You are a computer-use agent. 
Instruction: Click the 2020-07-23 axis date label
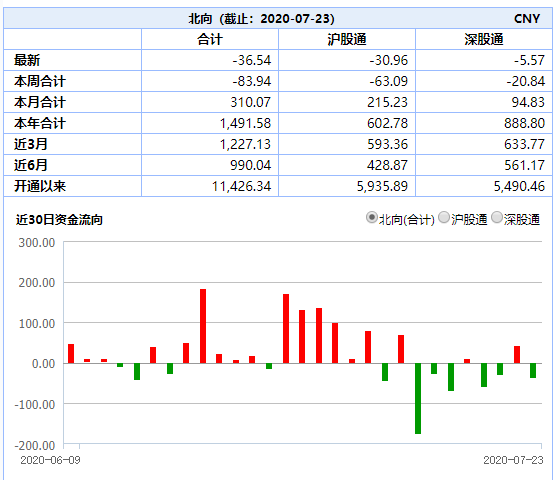click(x=513, y=460)
